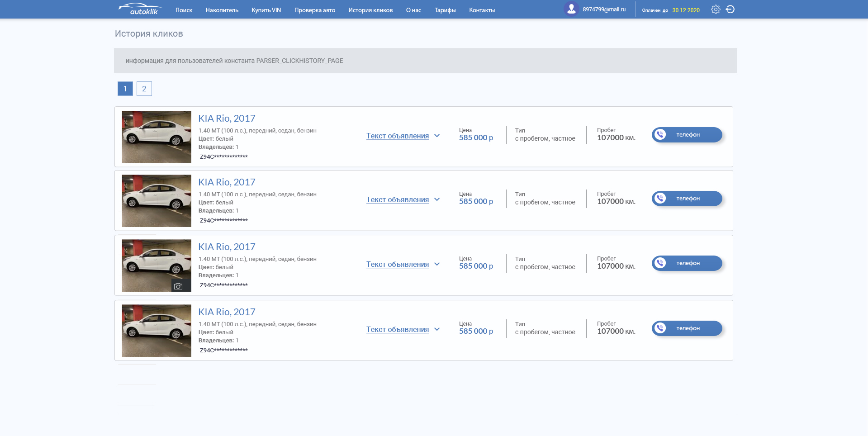The height and width of the screenshot is (436, 868).
Task: Click camera icon on third car photo
Action: click(x=178, y=286)
